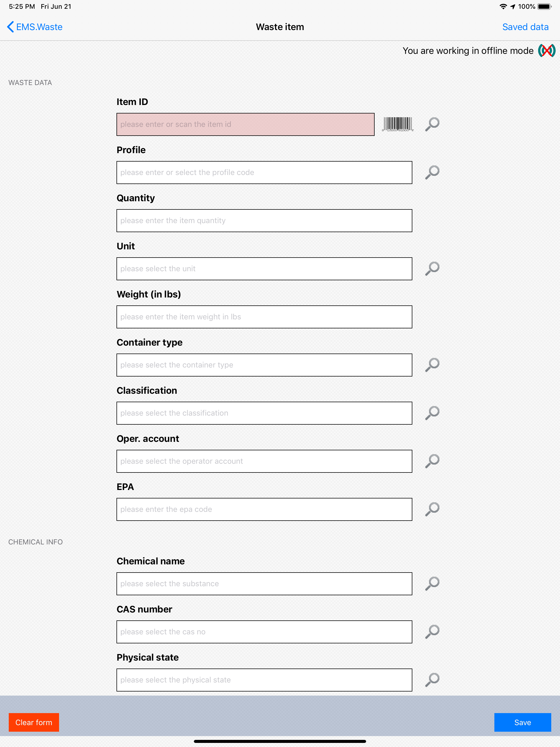Clear the form with the red button
The width and height of the screenshot is (560, 747).
tap(34, 722)
